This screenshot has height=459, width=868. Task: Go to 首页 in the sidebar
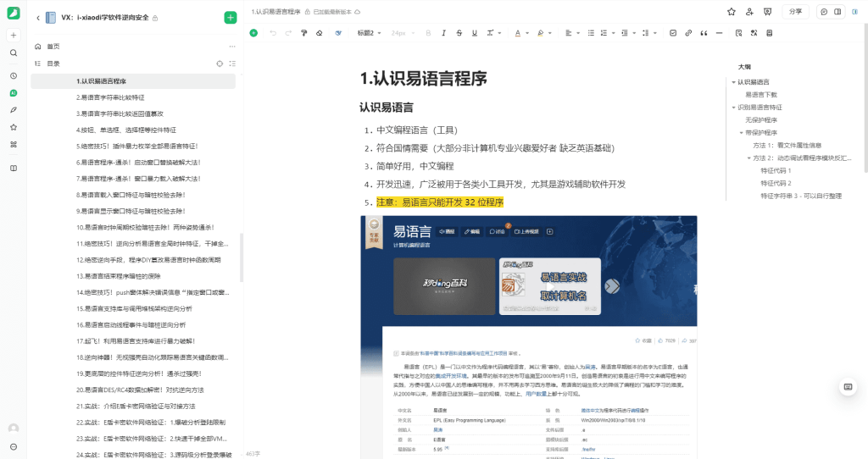click(53, 47)
